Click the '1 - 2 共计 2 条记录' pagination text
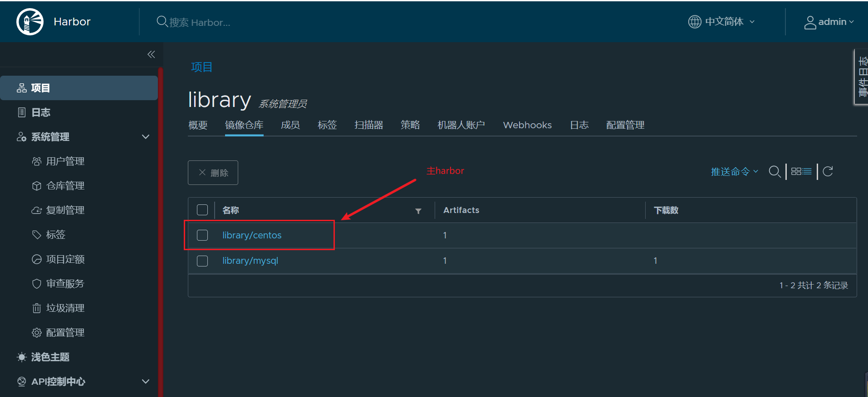 814,286
